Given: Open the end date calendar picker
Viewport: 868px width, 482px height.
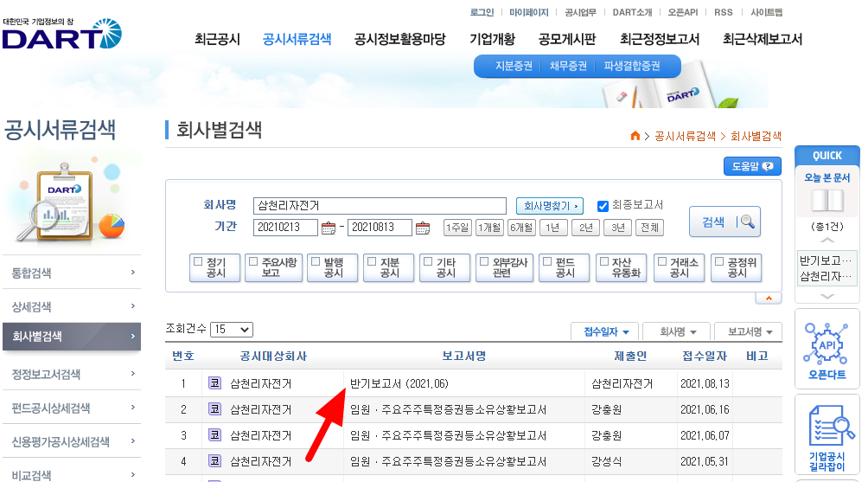Looking at the screenshot, I should (x=423, y=228).
